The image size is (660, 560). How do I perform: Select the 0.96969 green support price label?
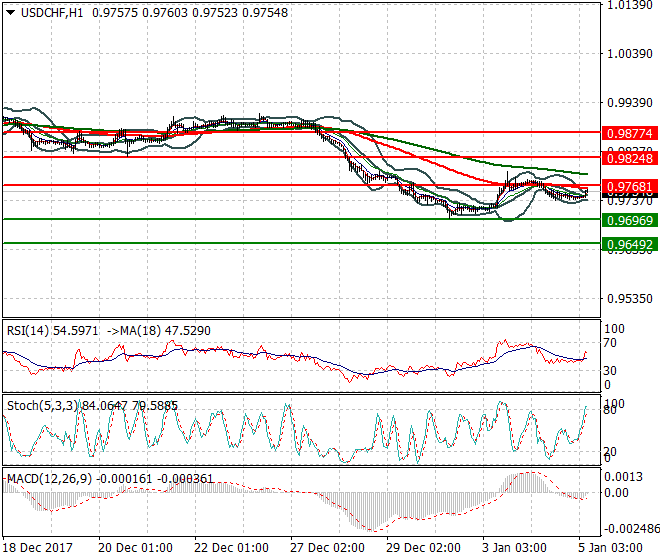pos(630,220)
